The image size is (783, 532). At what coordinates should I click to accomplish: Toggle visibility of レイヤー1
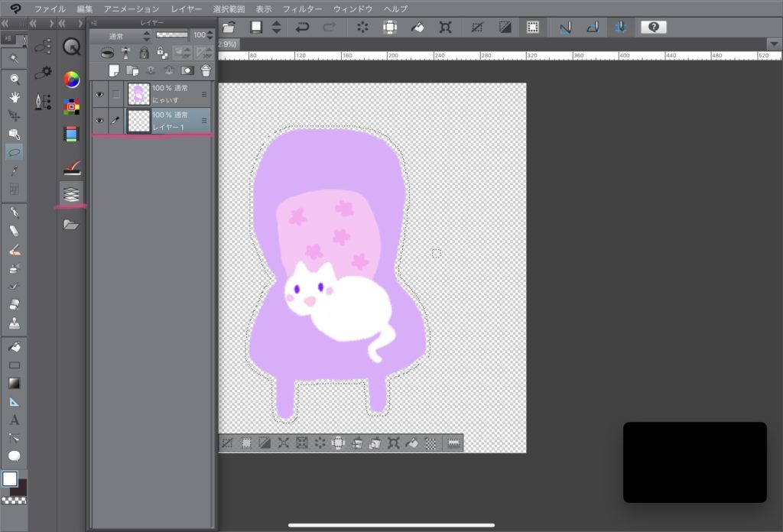[99, 121]
